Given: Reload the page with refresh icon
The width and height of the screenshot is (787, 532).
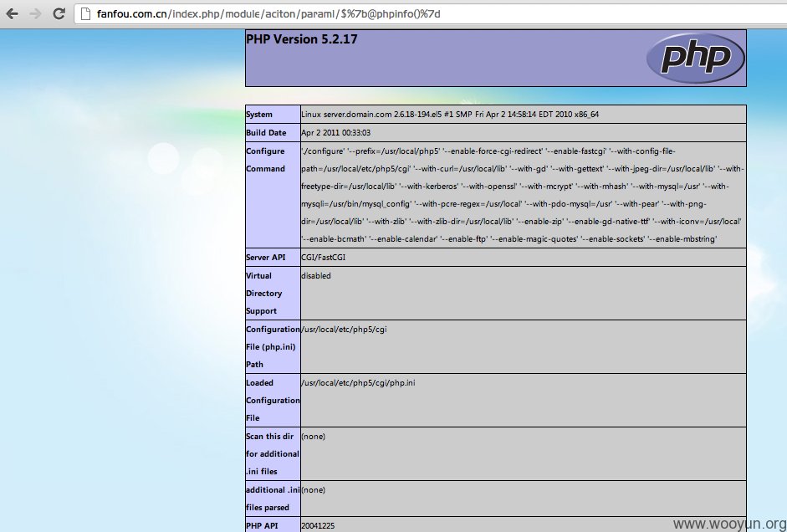Looking at the screenshot, I should coord(59,13).
